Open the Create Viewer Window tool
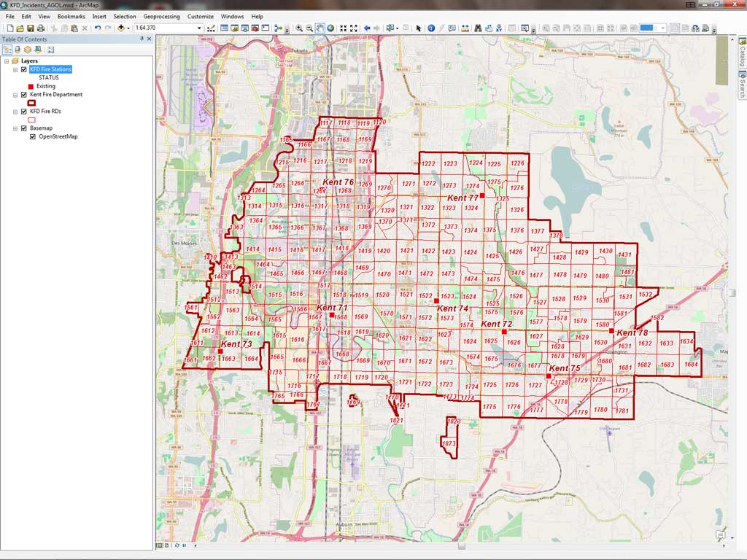This screenshot has width=747, height=560. [x=525, y=28]
